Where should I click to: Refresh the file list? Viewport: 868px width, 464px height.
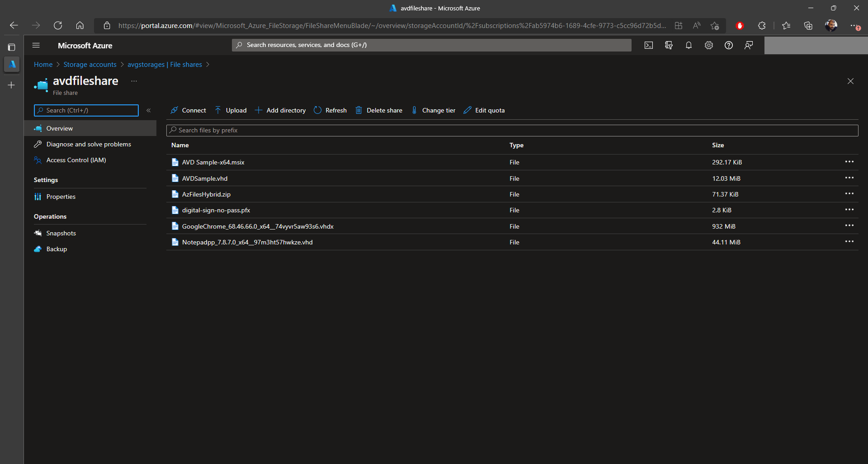coord(330,110)
